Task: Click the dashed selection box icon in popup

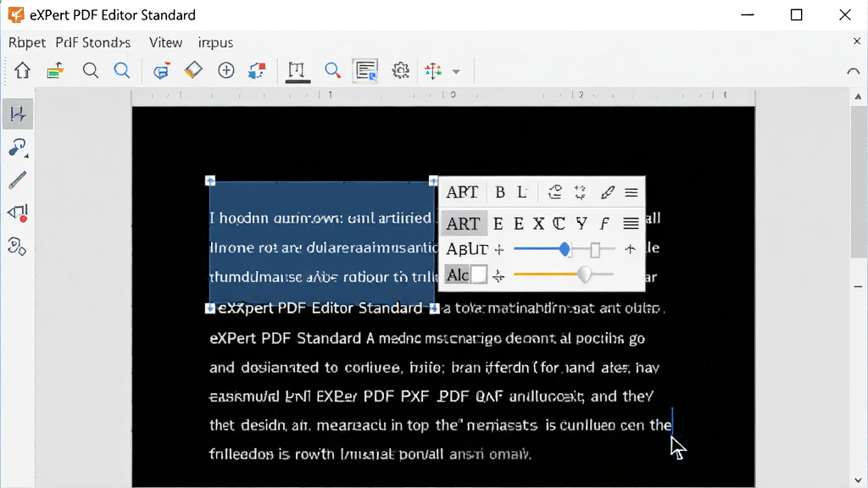Action: click(x=580, y=192)
